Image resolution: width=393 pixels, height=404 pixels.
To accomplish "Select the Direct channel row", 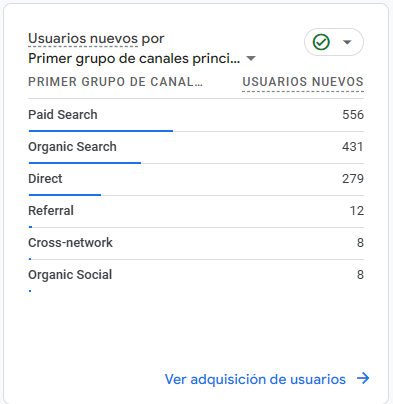I will [x=196, y=180].
